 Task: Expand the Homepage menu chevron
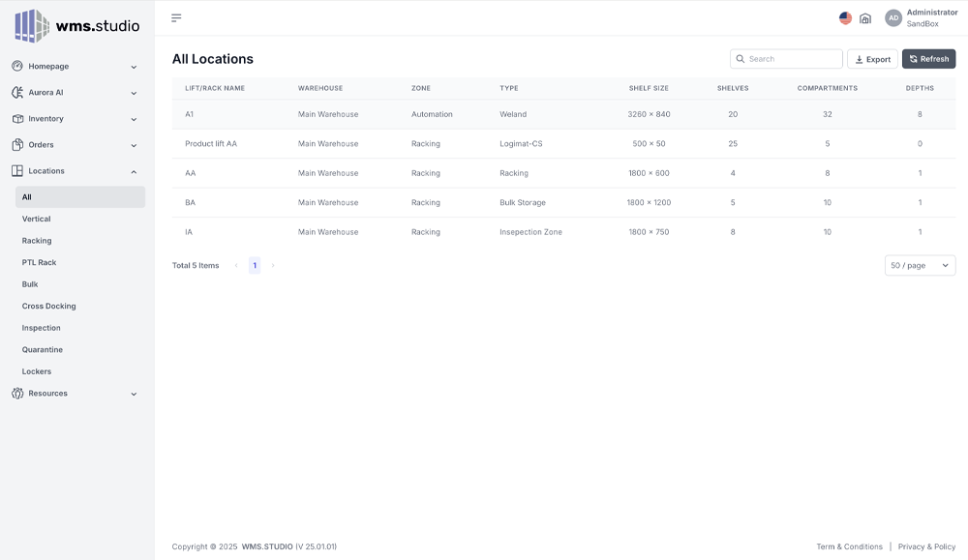coord(134,67)
